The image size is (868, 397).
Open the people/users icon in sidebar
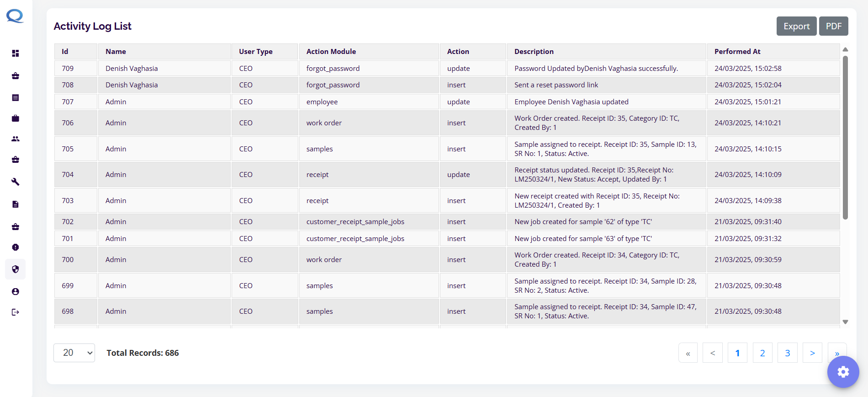[16, 139]
